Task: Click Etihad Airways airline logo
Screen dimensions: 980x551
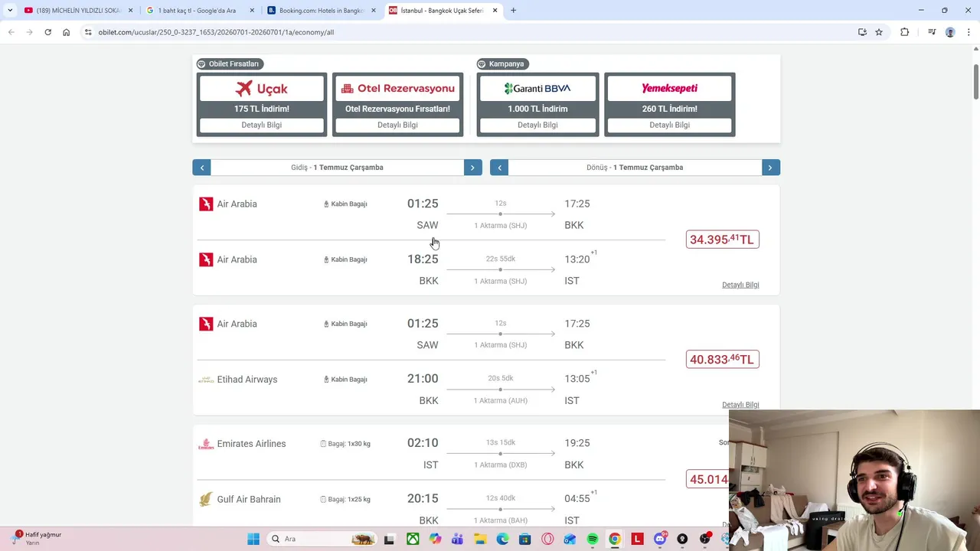Action: click(206, 380)
